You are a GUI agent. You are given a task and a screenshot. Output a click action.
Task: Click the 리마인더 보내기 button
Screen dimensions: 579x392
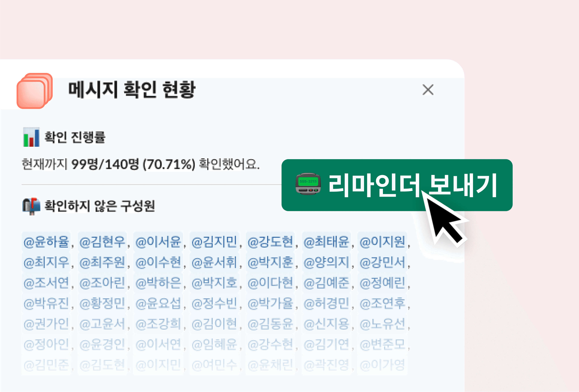[397, 185]
